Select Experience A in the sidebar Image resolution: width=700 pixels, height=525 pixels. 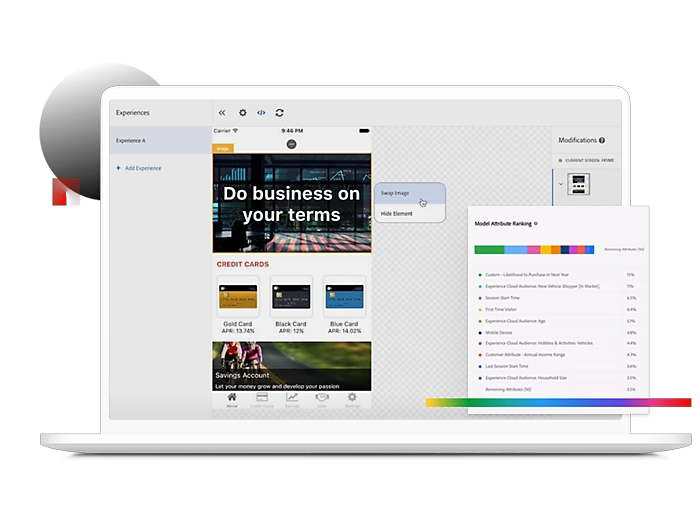point(160,140)
